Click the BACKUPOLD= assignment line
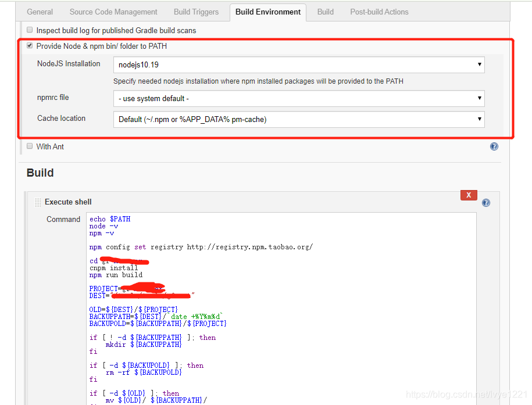This screenshot has height=405, width=532. click(x=158, y=323)
